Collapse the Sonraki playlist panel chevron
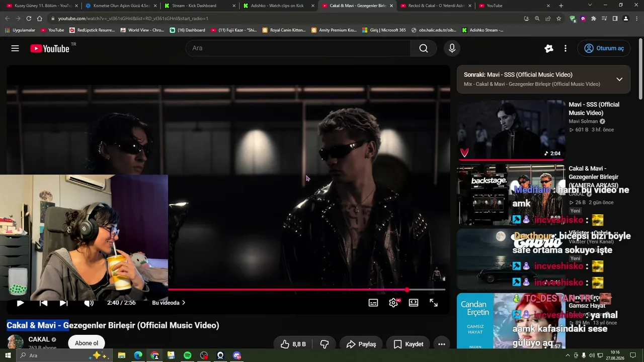This screenshot has width=644, height=362. tap(619, 79)
